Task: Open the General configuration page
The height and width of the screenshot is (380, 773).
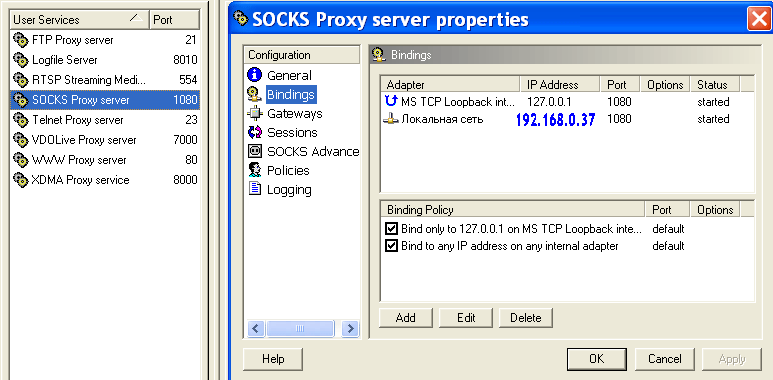Action: click(289, 75)
